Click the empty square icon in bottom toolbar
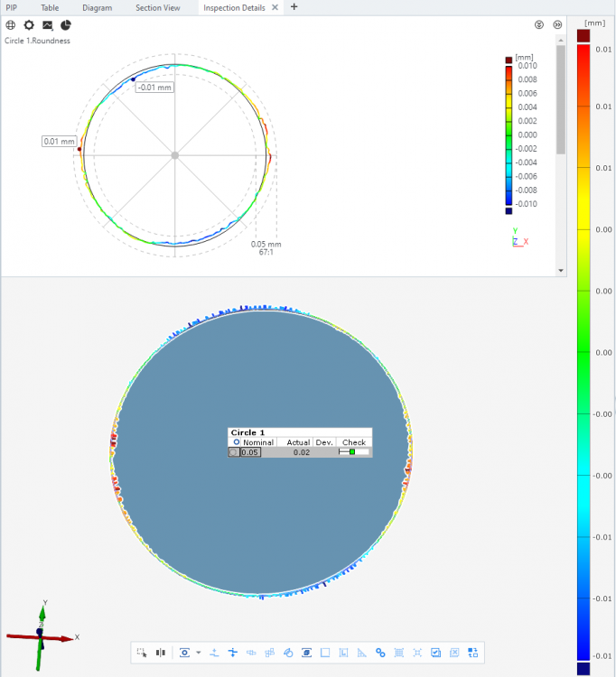The height and width of the screenshot is (677, 616). coord(325,653)
